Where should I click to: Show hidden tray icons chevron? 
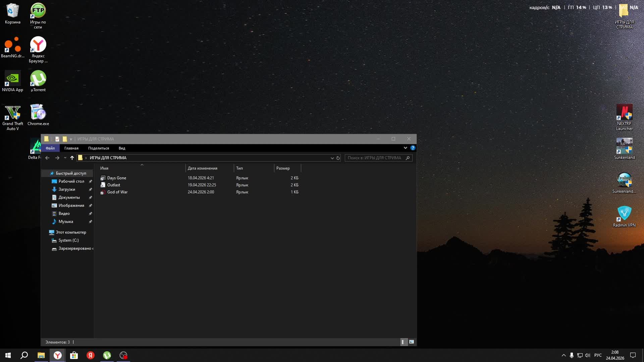563,355
